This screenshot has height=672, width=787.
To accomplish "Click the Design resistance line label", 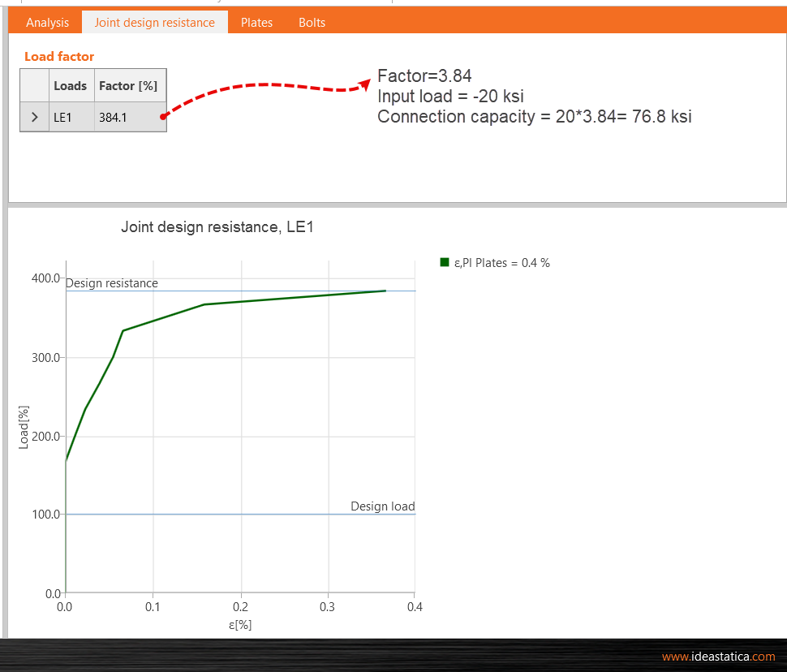I will click(112, 283).
